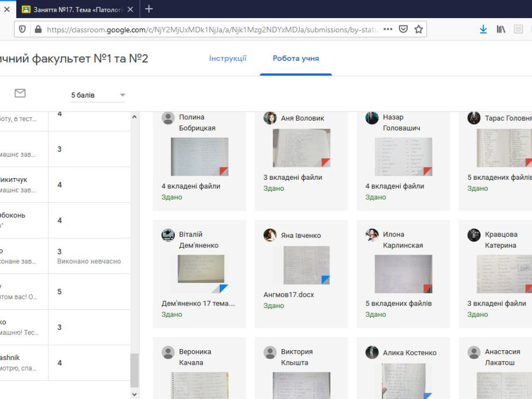
Task: Open Кравцова Катерина attachment thumbnail
Action: [504, 274]
